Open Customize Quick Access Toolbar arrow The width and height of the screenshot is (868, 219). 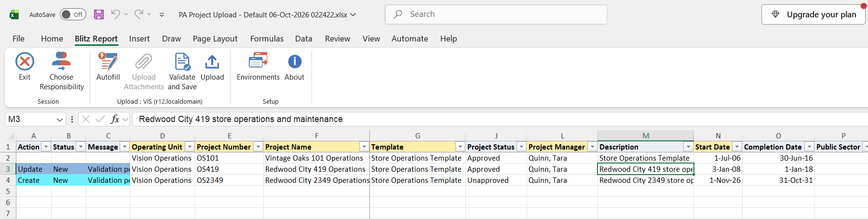pos(162,15)
